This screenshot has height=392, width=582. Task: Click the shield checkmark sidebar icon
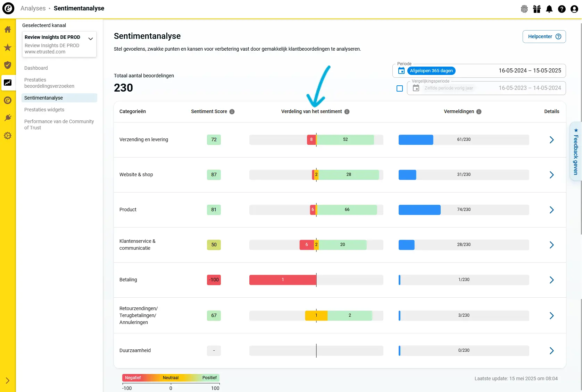(8, 65)
